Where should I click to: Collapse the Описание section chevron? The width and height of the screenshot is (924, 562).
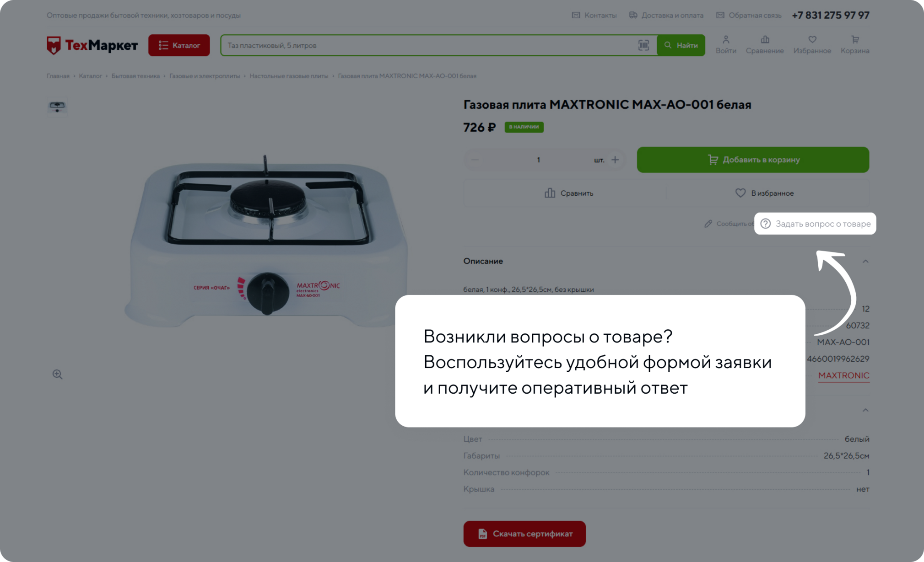coord(865,261)
